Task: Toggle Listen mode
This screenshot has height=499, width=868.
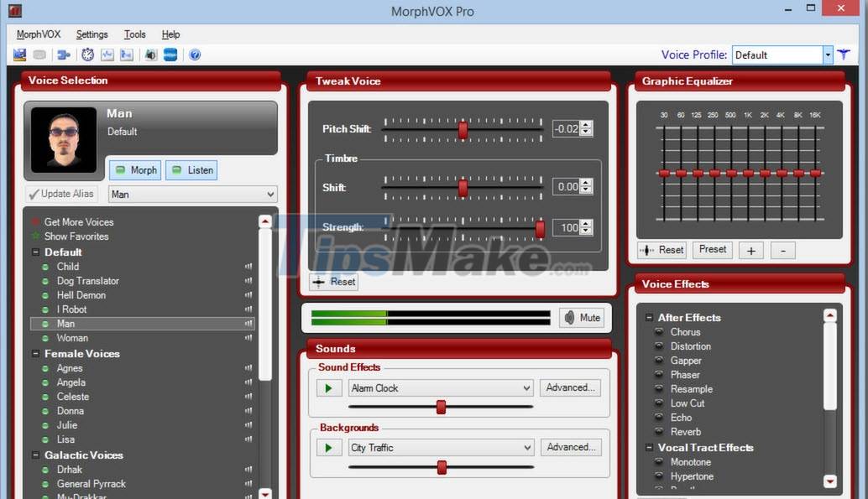Action: [191, 169]
